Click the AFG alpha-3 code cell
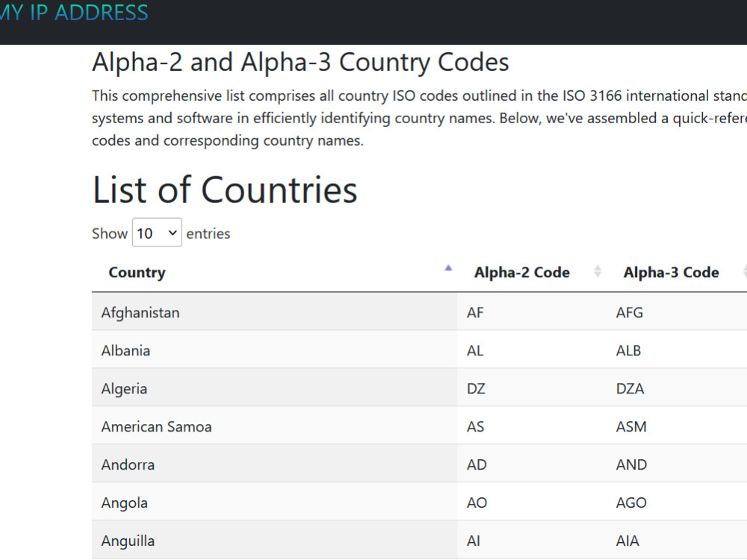This screenshot has width=747, height=560. point(677,312)
